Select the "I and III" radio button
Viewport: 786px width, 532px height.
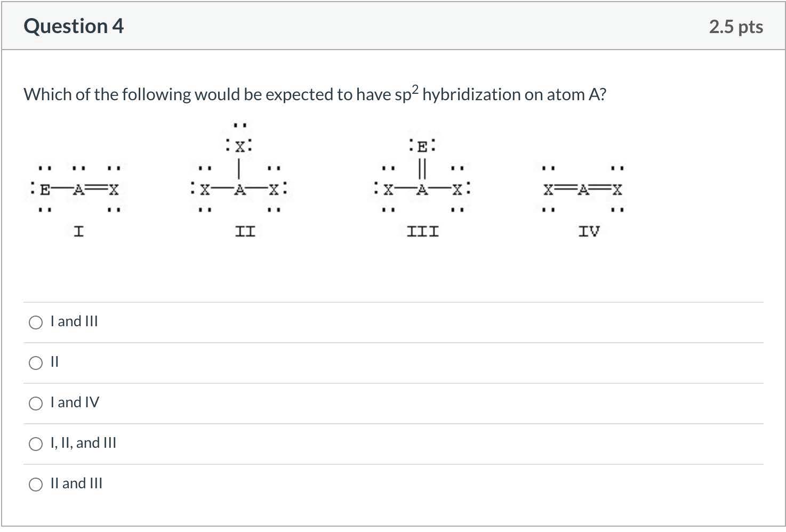pos(36,323)
